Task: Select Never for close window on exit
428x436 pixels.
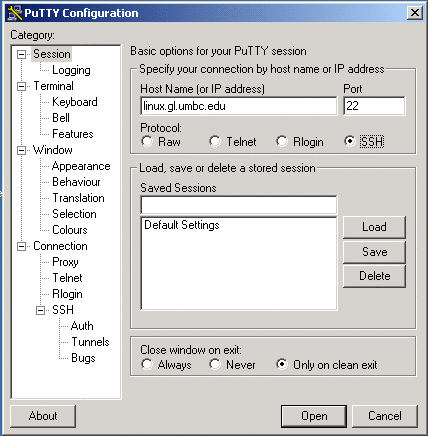Action: (215, 364)
